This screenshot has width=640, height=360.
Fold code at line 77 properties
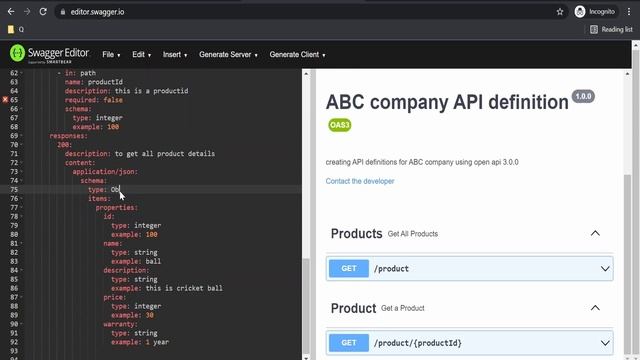click(21, 207)
